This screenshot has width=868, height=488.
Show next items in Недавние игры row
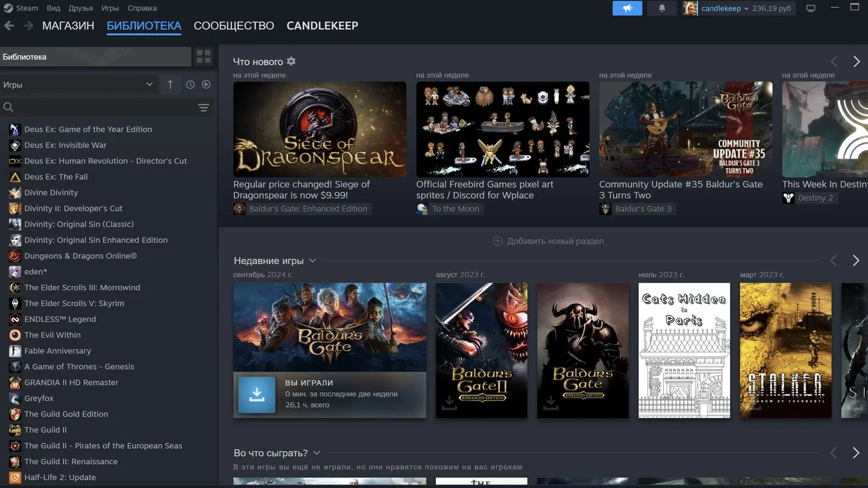pos(856,260)
